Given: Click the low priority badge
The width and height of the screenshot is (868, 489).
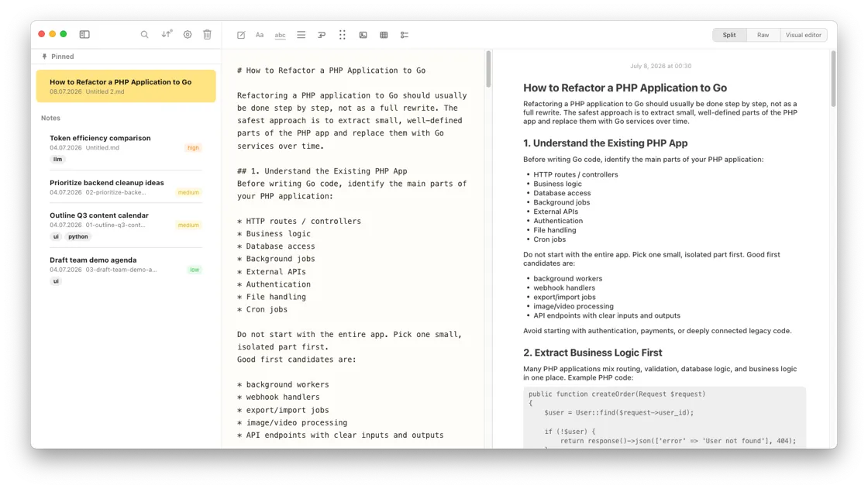Looking at the screenshot, I should click(195, 270).
